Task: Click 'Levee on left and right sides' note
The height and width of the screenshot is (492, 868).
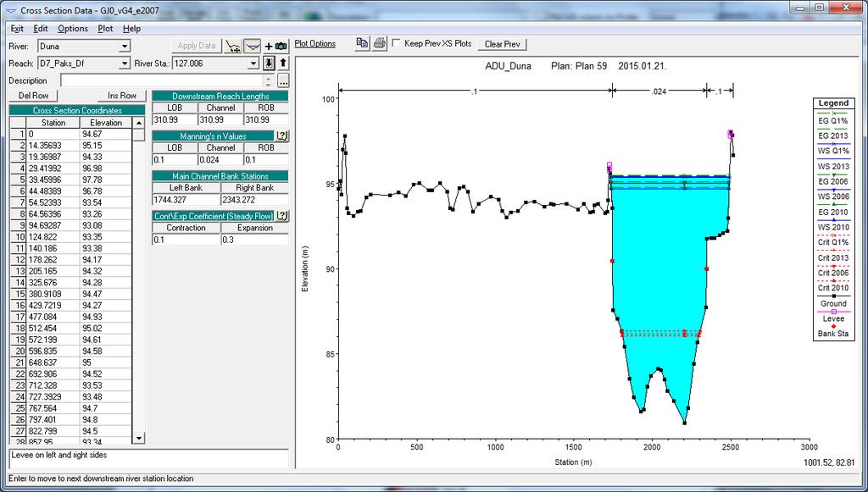Action: [58, 455]
